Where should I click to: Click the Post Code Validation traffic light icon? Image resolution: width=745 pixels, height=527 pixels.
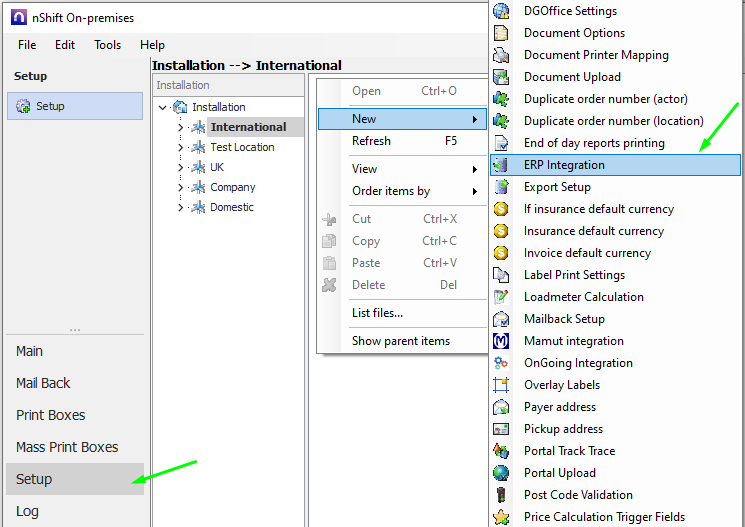click(501, 495)
